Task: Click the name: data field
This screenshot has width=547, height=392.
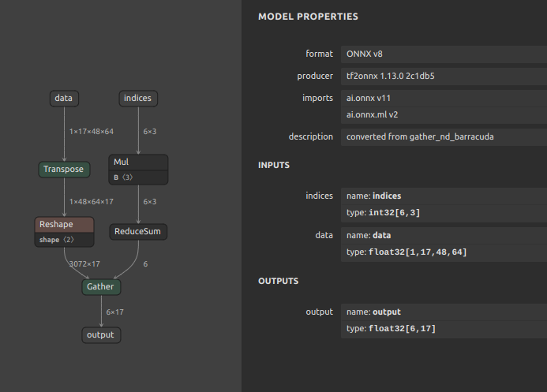Action: [444, 236]
